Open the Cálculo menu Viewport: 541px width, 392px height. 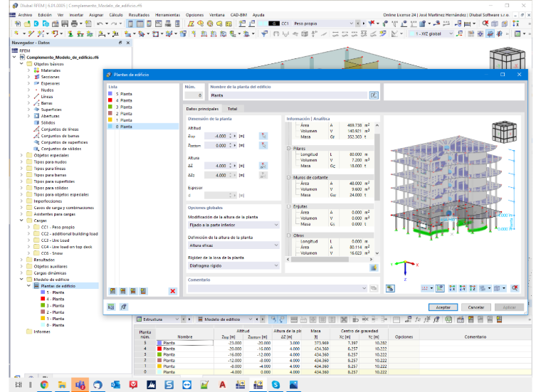[x=116, y=15]
